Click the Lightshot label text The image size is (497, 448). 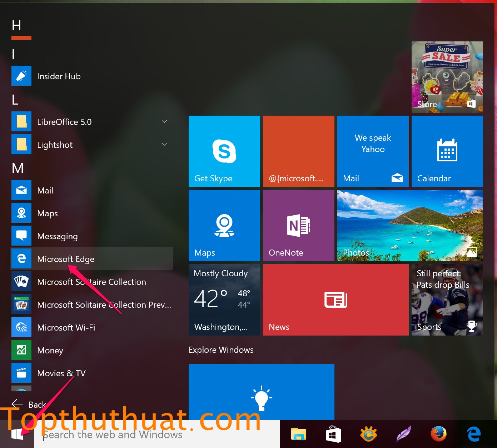pos(55,145)
